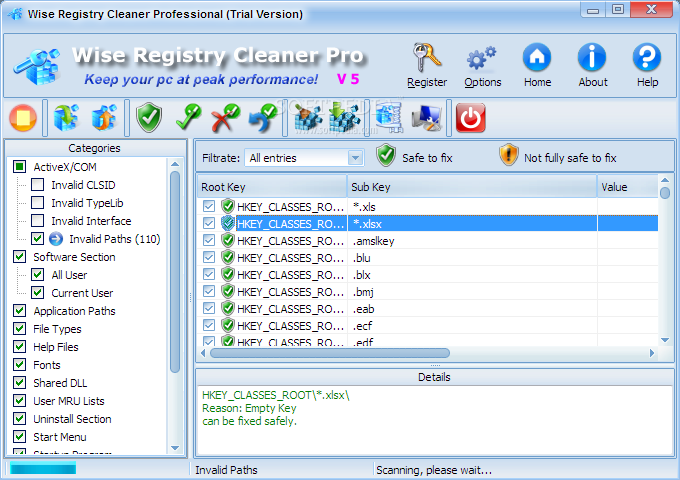Click the orange up-arrow registry cubes icon

click(x=104, y=118)
